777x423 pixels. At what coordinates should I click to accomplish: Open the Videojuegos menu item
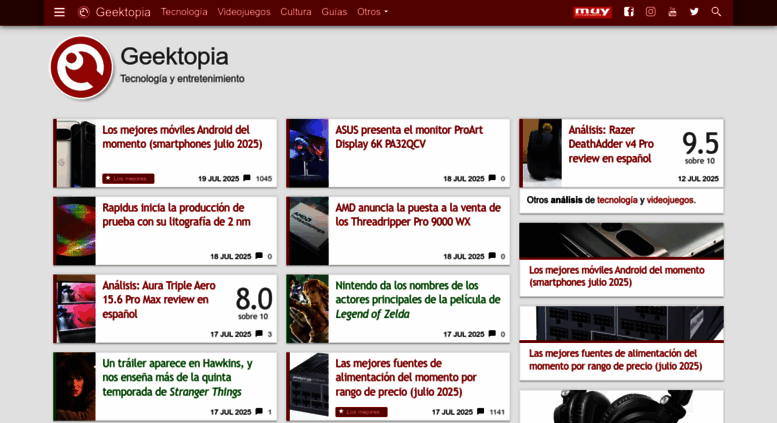click(244, 12)
